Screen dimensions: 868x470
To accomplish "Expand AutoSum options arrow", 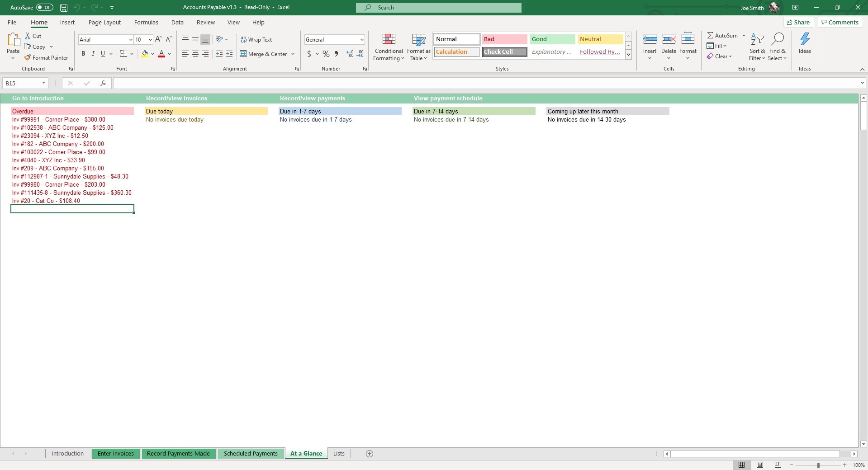I will [x=744, y=35].
